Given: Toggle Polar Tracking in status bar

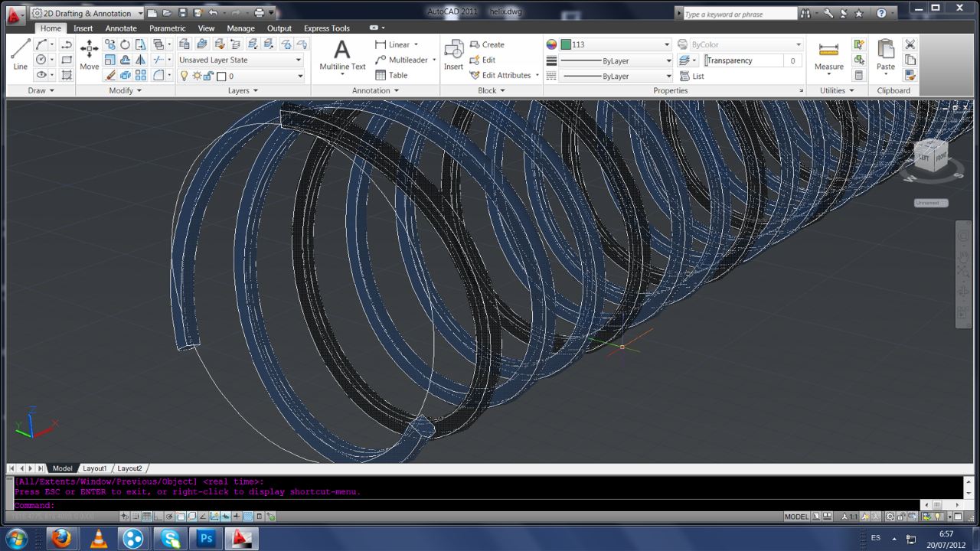Looking at the screenshot, I should [170, 517].
